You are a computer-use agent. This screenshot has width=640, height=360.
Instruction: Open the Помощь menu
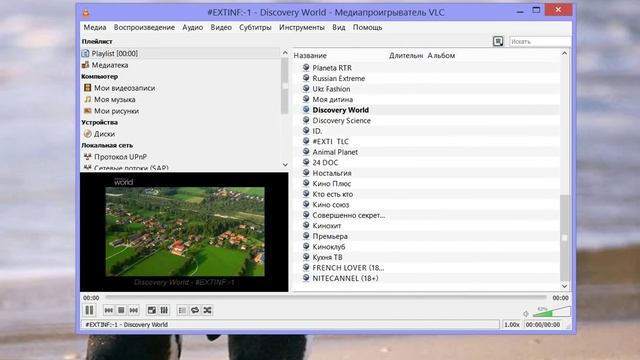point(367,27)
